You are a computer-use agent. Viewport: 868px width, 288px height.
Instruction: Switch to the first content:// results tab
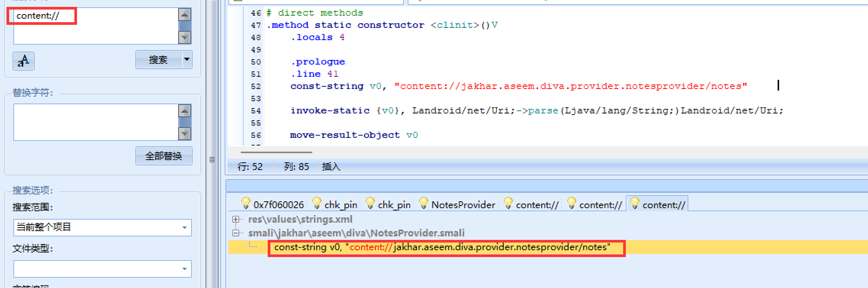[x=531, y=204]
